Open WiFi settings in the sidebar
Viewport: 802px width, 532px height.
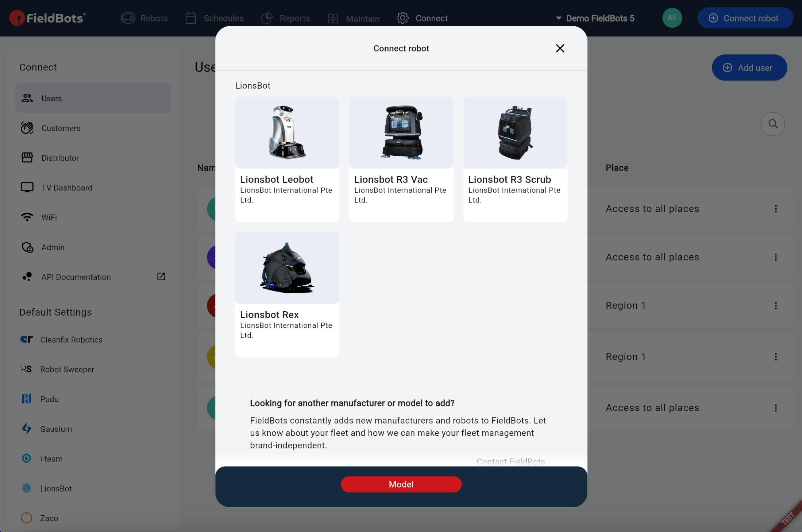(93, 217)
